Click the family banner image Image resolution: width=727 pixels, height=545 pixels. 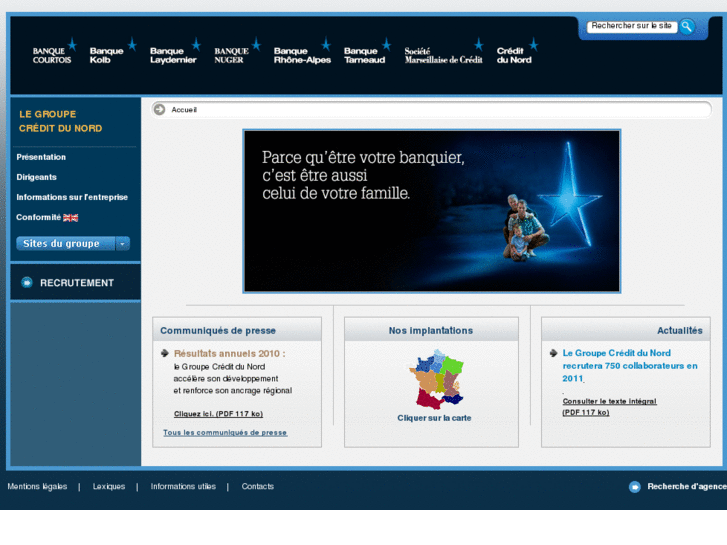432,211
